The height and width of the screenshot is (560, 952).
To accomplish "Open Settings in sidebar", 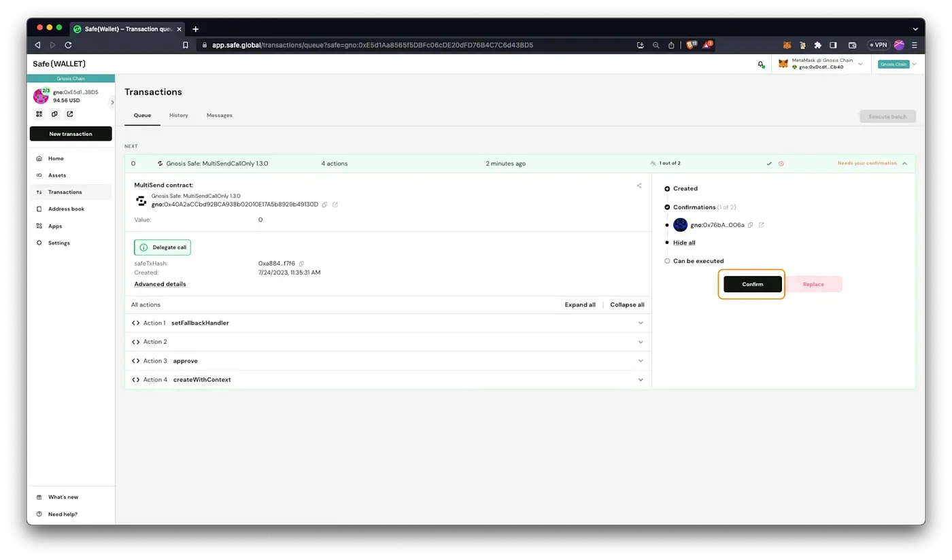I will (x=71, y=243).
